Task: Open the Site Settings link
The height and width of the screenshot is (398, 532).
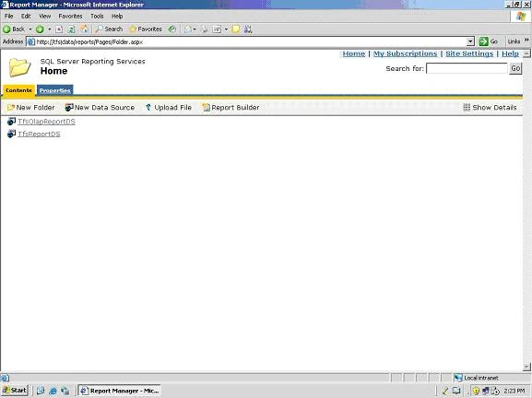Action: [469, 53]
